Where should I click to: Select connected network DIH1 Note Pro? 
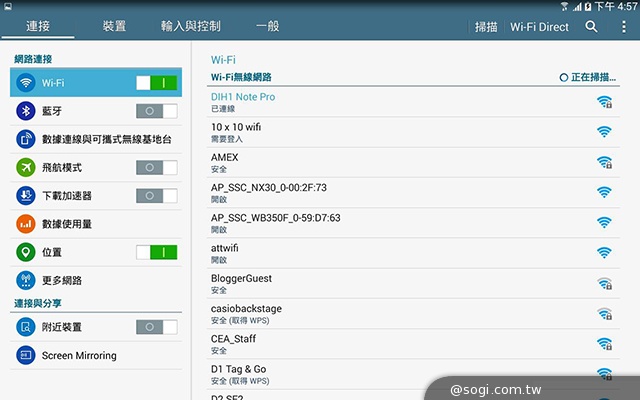click(413, 102)
